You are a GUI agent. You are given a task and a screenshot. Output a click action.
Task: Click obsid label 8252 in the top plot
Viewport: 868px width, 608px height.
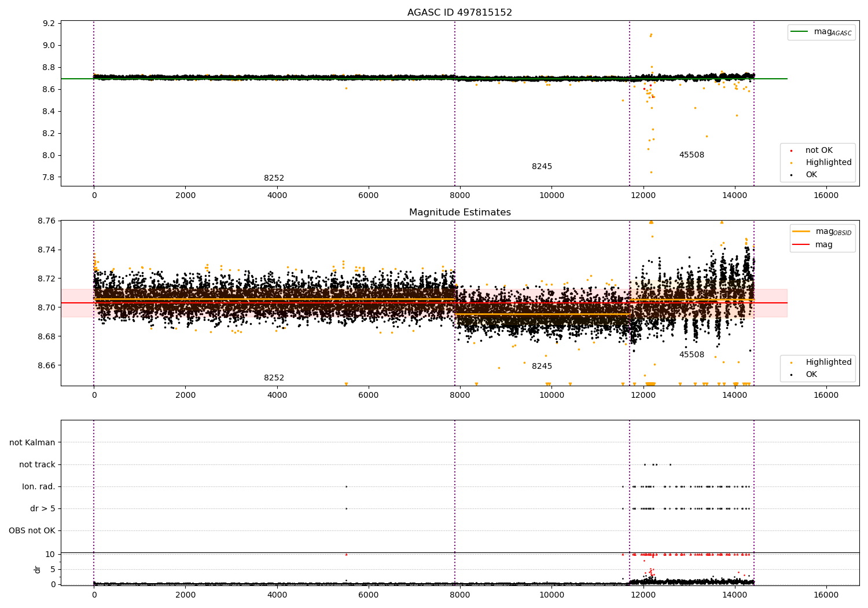coord(274,178)
